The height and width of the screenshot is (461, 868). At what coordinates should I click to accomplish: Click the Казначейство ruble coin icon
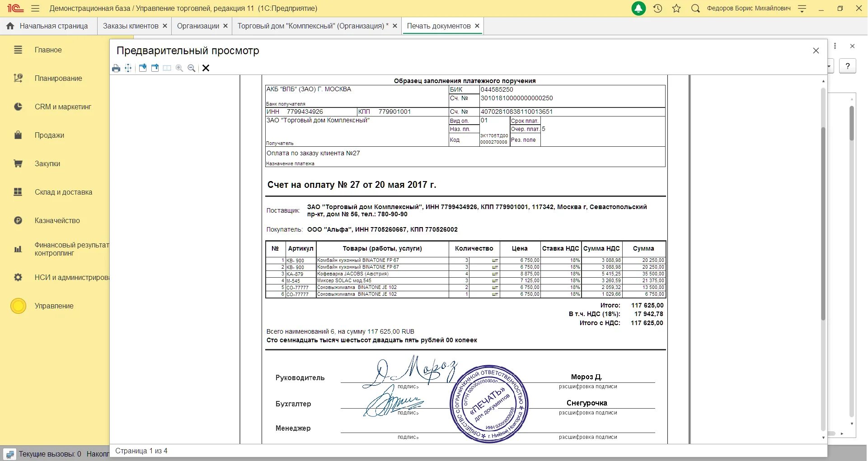pyautogui.click(x=18, y=221)
